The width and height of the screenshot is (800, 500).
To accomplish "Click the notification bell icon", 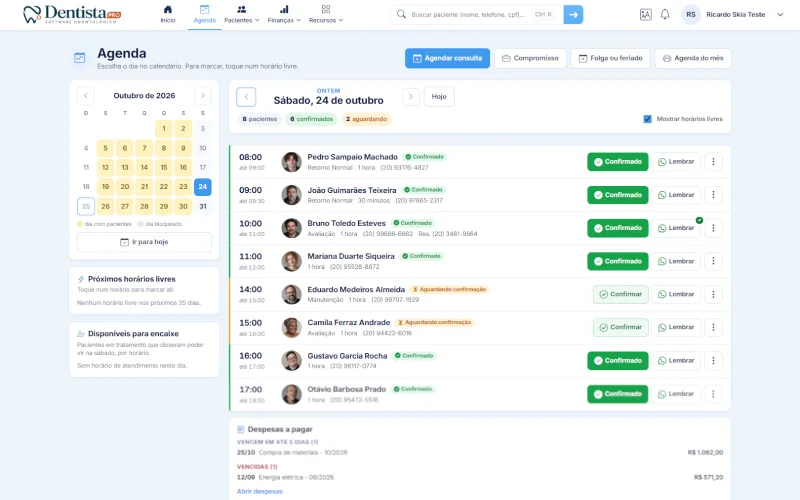I will pyautogui.click(x=664, y=14).
